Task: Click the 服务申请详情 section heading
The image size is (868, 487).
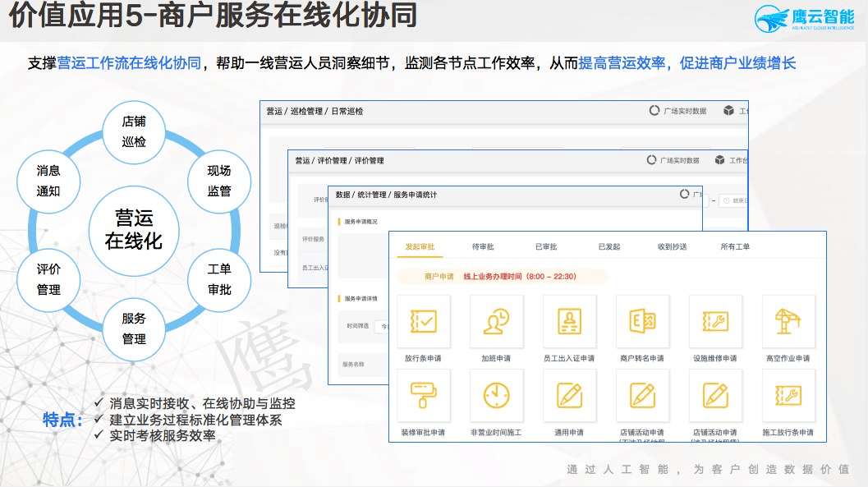Action: pos(361,298)
